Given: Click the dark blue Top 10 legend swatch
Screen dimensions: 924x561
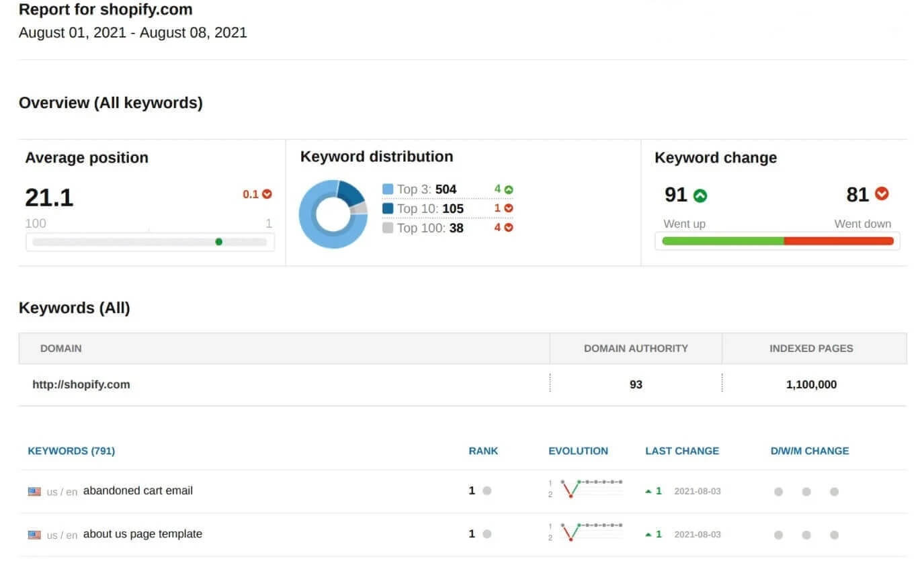Looking at the screenshot, I should tap(388, 208).
